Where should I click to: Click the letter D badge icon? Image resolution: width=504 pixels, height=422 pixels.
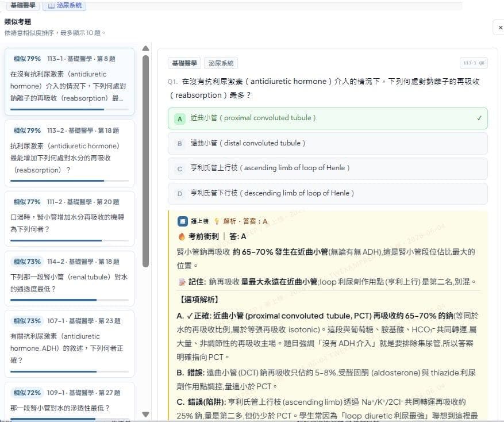click(180, 194)
